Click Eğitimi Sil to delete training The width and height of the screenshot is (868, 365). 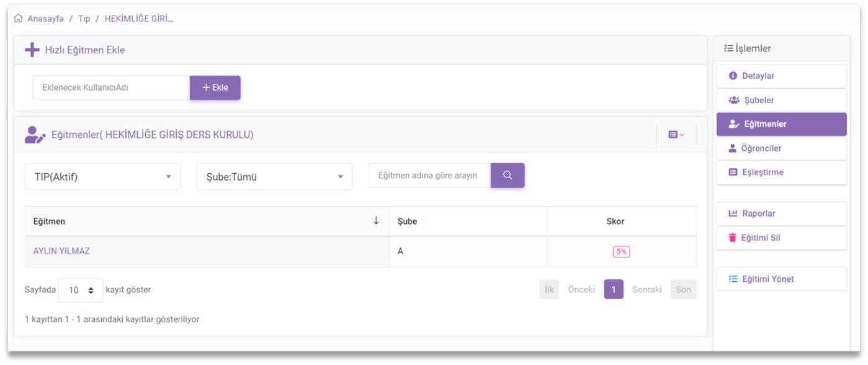click(781, 238)
